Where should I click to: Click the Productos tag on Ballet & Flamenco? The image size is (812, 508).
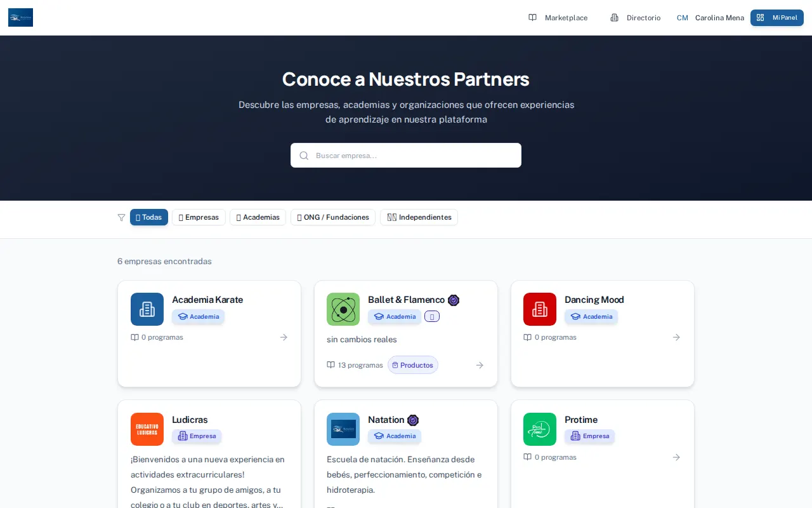coord(413,365)
